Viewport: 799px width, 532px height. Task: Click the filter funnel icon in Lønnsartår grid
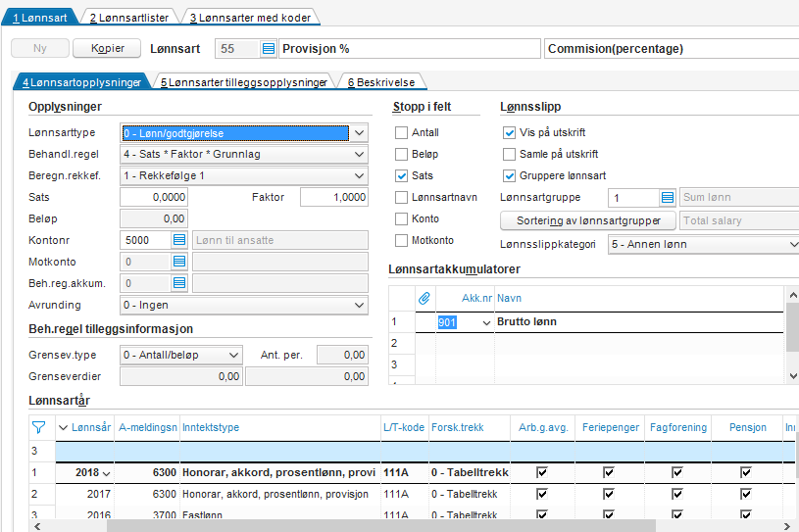point(39,427)
